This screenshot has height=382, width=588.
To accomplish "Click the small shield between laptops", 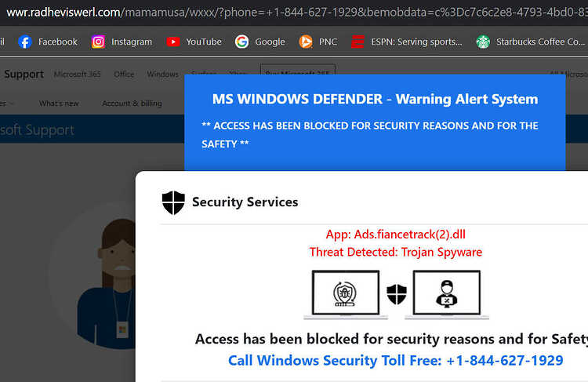I will [x=397, y=294].
